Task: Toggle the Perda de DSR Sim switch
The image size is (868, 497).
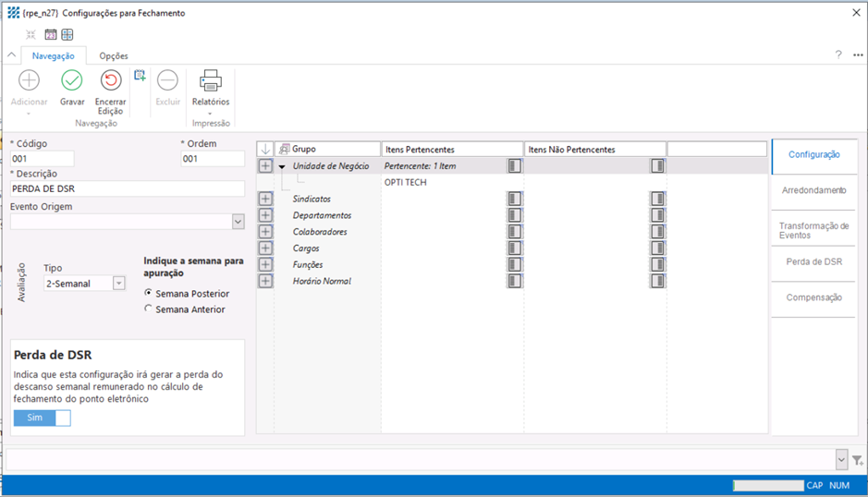Action: [42, 418]
